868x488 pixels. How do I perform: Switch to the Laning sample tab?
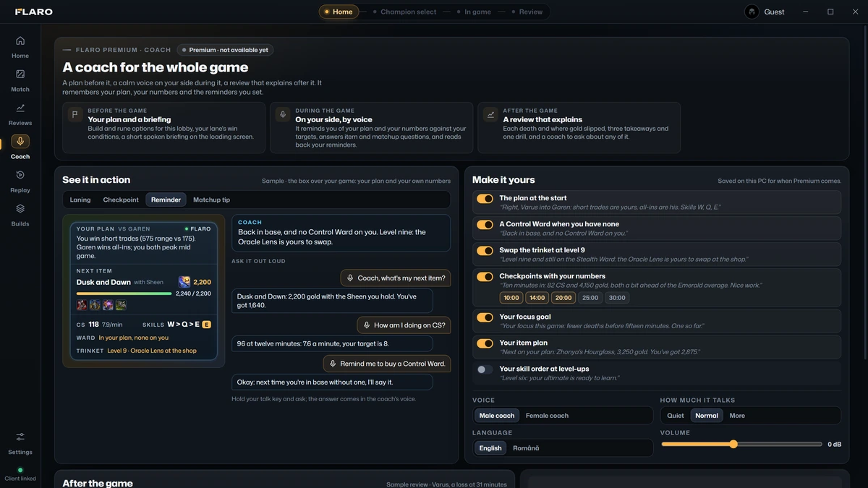(80, 200)
